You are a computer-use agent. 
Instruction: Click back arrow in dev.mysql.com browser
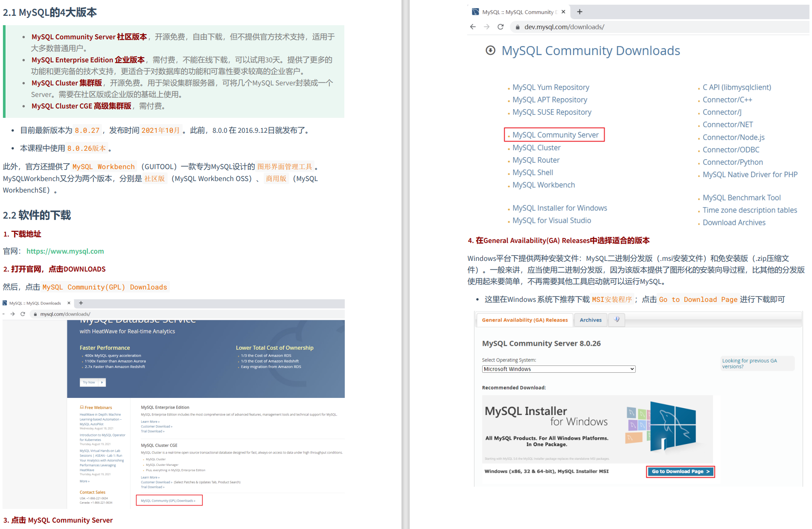coord(473,27)
